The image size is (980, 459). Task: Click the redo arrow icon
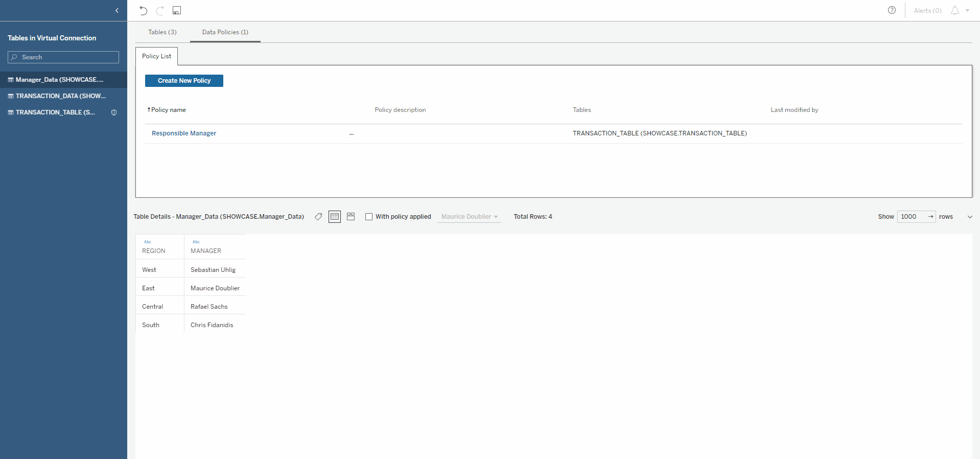click(x=160, y=10)
